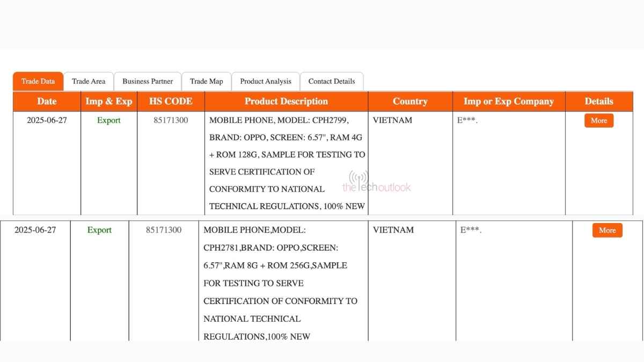This screenshot has height=362, width=644.
Task: Click More button for CPH2799 row
Action: click(x=598, y=121)
